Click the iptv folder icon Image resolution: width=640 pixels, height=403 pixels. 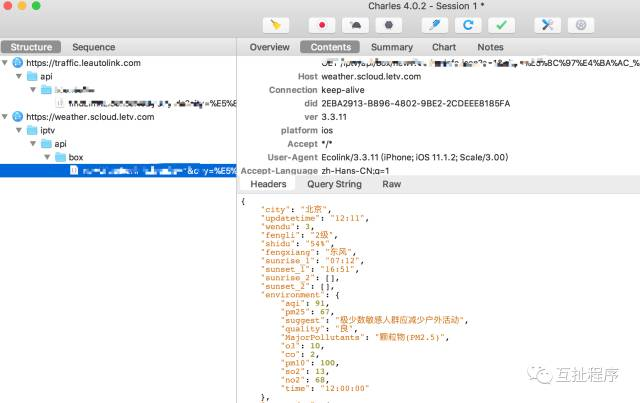tap(32, 130)
